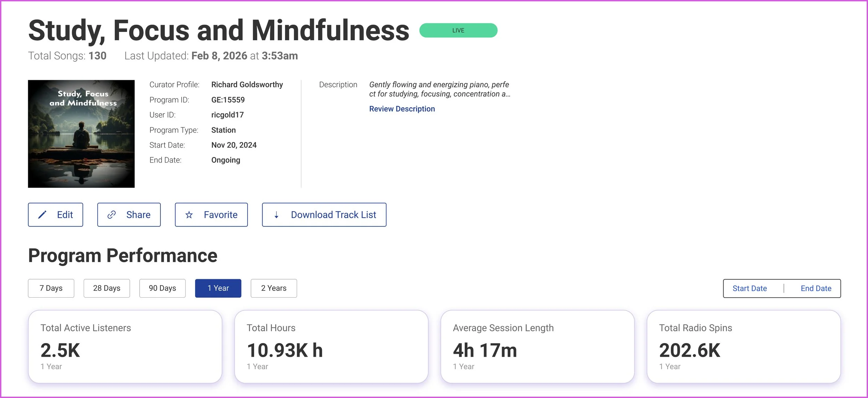The width and height of the screenshot is (868, 398).
Task: Click the green LIVE status badge
Action: pos(458,30)
